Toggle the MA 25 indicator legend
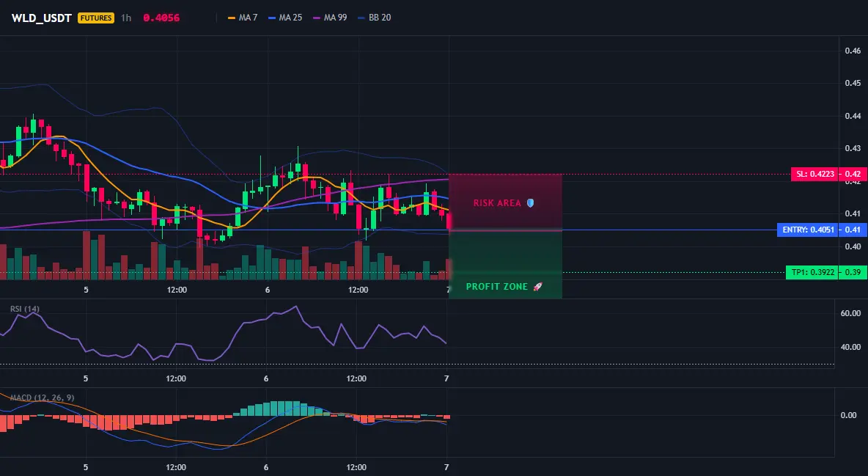 [x=285, y=18]
